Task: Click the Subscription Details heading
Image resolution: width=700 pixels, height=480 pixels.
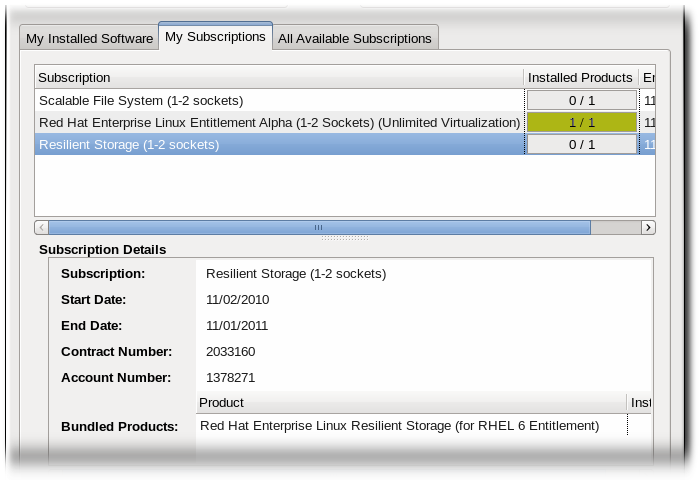Action: (102, 250)
